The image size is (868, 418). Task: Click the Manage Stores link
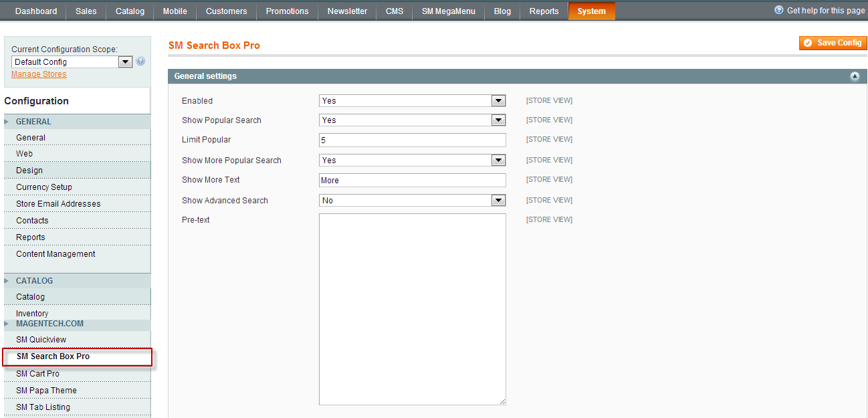coord(39,74)
